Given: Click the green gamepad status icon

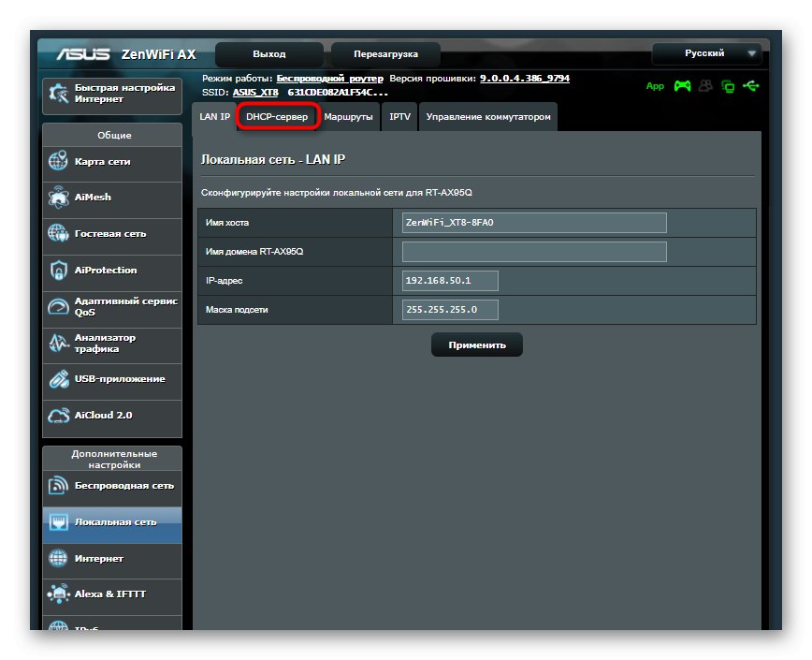Looking at the screenshot, I should point(682,86).
